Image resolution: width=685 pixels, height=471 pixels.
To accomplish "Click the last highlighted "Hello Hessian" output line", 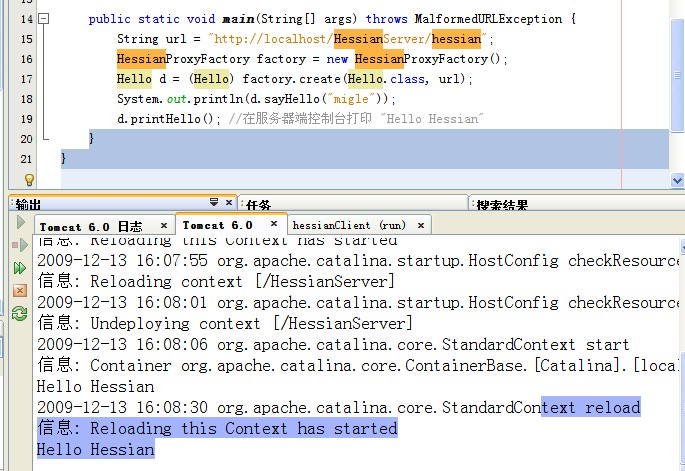I will (95, 450).
